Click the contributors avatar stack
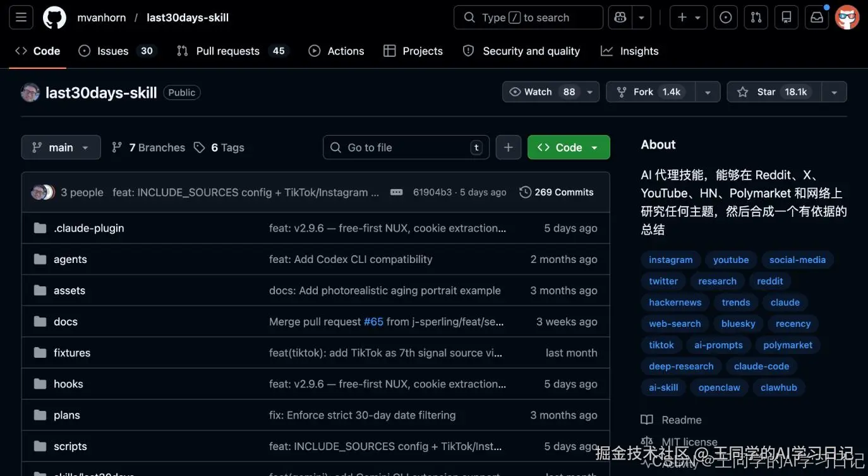 tap(42, 192)
